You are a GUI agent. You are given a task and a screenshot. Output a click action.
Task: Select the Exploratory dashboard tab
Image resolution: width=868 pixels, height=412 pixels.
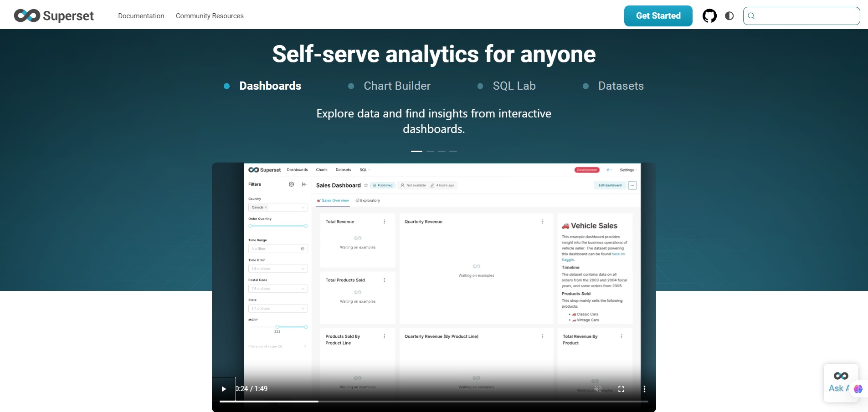(x=368, y=200)
